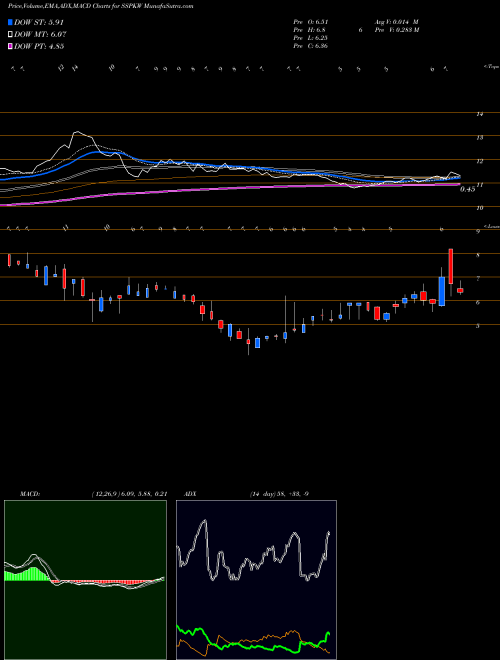This screenshot has width=500, height=660.
Task: Click the thick blue EMA line peak
Action: click(x=98, y=152)
